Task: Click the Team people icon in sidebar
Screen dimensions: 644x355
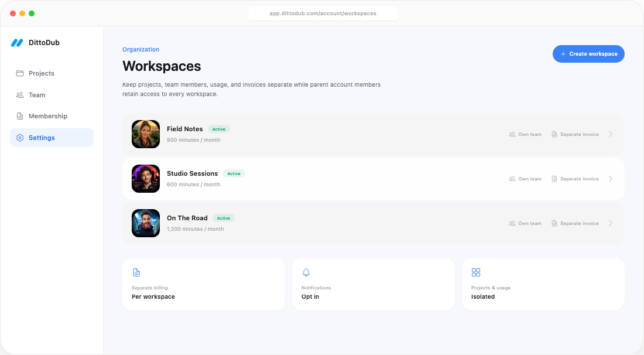Action: (x=20, y=95)
